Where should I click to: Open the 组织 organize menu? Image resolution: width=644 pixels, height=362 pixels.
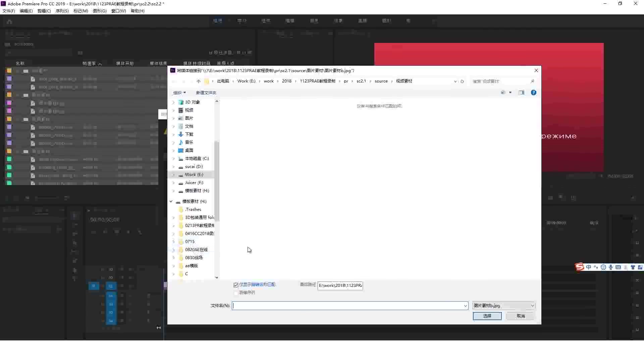(179, 93)
